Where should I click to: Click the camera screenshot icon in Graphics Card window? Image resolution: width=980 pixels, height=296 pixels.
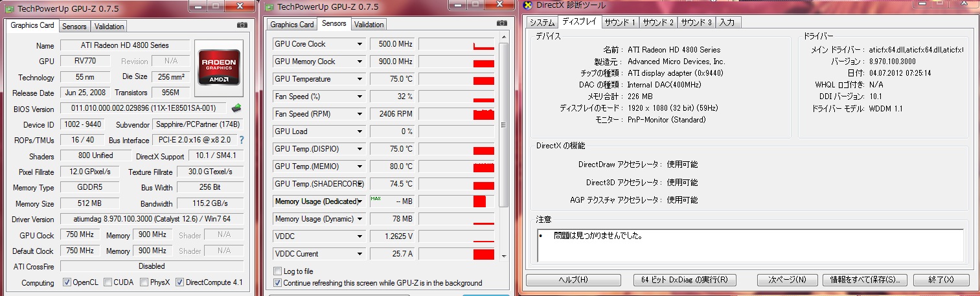pyautogui.click(x=242, y=25)
